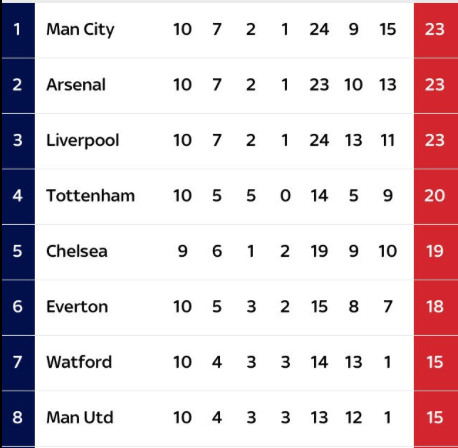
Task: Click Man City's 23 points cell
Action: tap(436, 30)
